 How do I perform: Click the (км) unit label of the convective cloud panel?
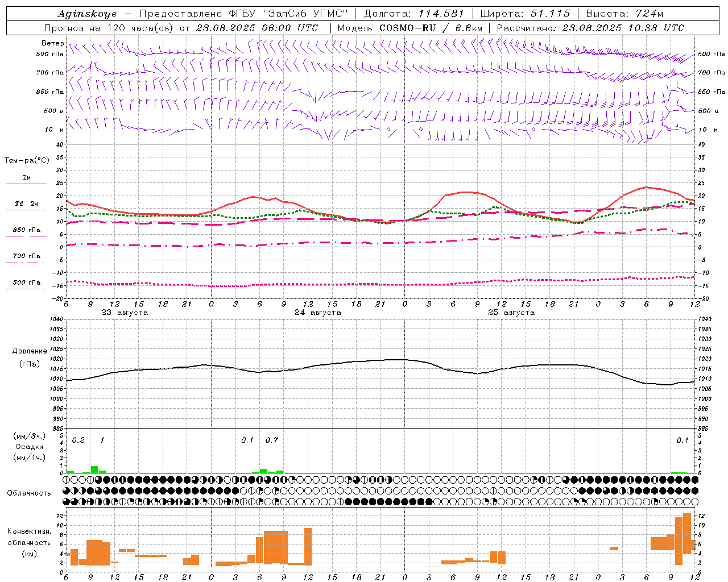click(x=30, y=554)
